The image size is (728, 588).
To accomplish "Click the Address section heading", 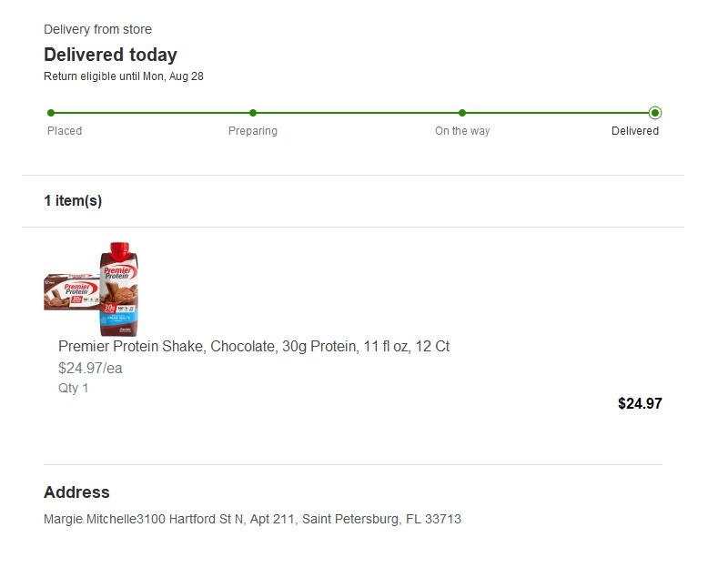I will [x=76, y=492].
